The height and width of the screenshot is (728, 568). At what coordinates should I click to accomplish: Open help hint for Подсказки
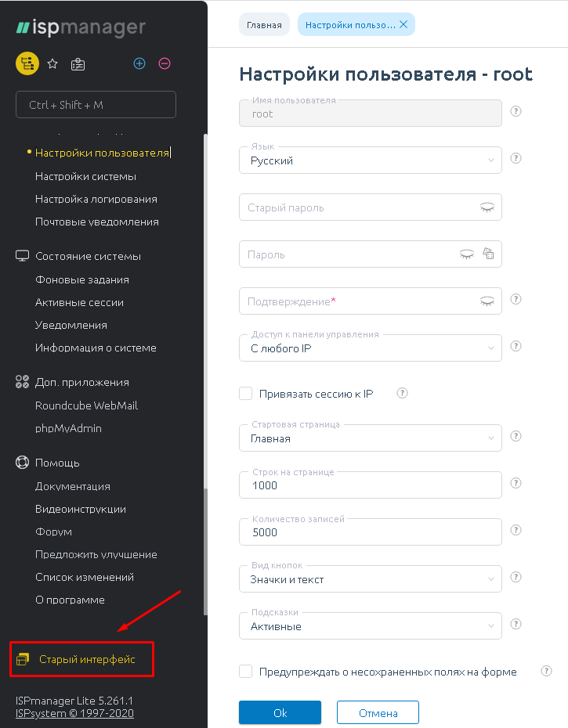pos(516,624)
